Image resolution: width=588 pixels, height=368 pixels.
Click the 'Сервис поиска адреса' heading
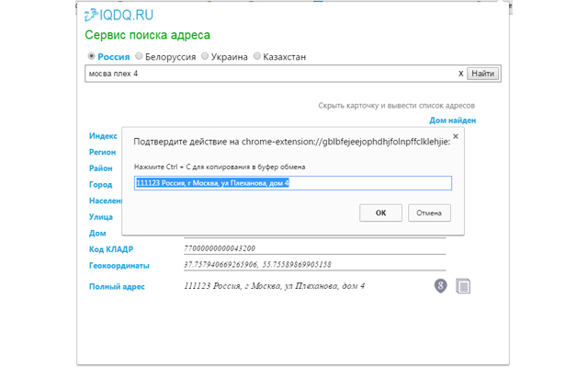(147, 35)
